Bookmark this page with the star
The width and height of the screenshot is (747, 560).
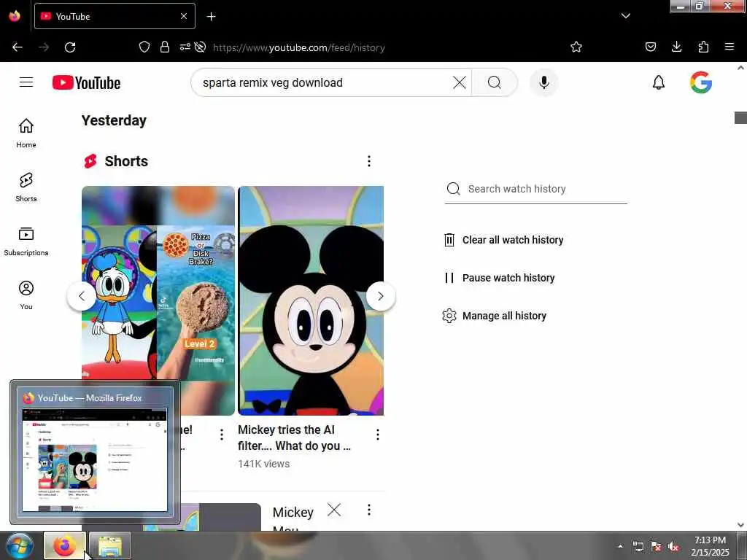pos(576,47)
